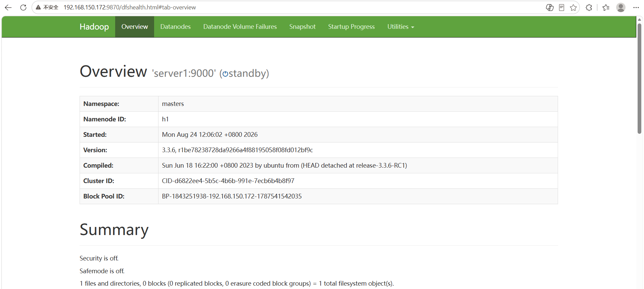Click the 'Version:' row label

pos(95,150)
